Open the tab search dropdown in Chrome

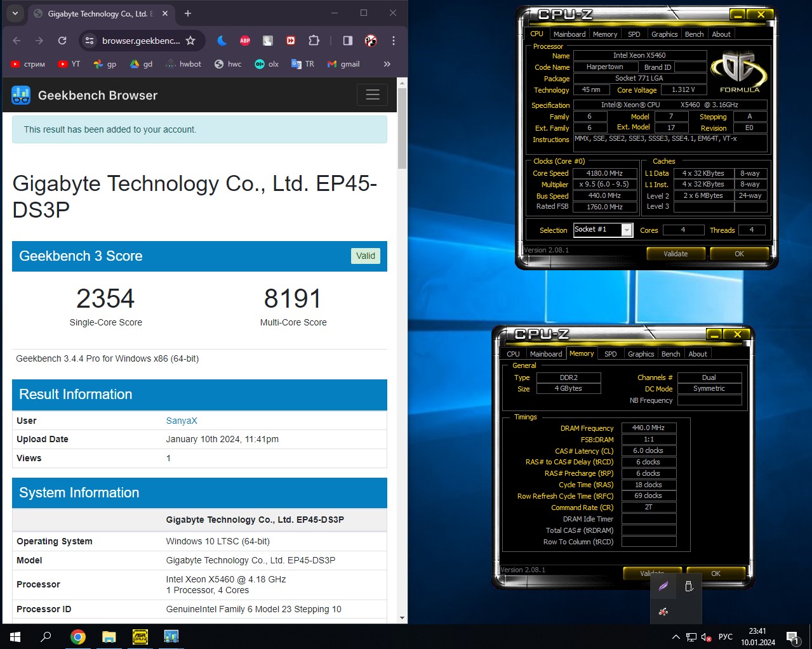(15, 13)
